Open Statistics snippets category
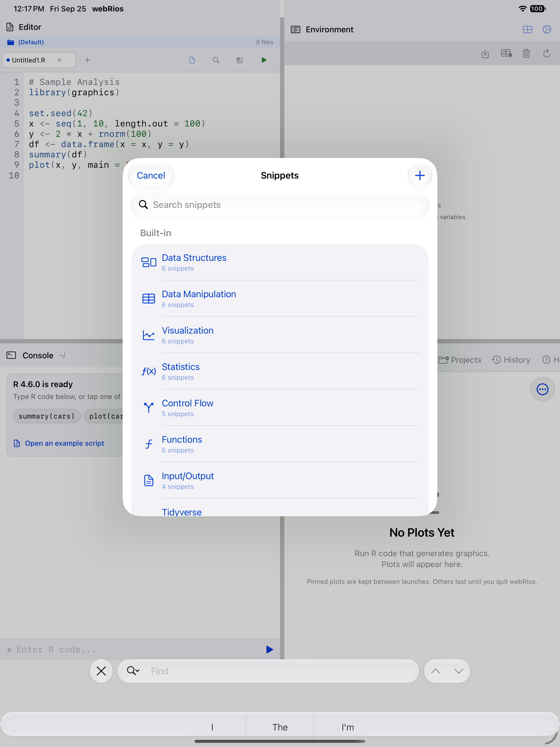560x747 pixels. tap(280, 371)
